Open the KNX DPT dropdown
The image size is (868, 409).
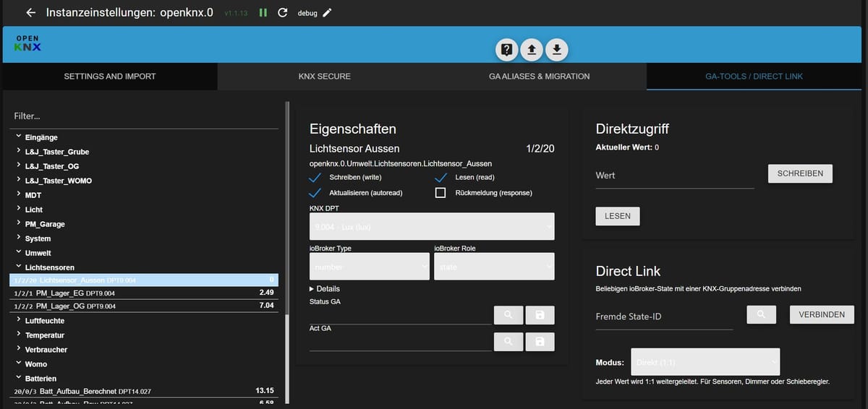coord(432,227)
